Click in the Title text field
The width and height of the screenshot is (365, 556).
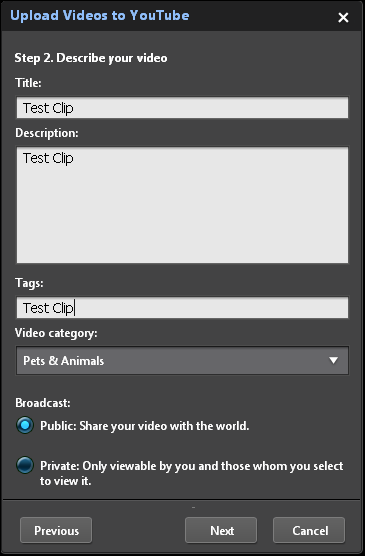click(x=182, y=107)
